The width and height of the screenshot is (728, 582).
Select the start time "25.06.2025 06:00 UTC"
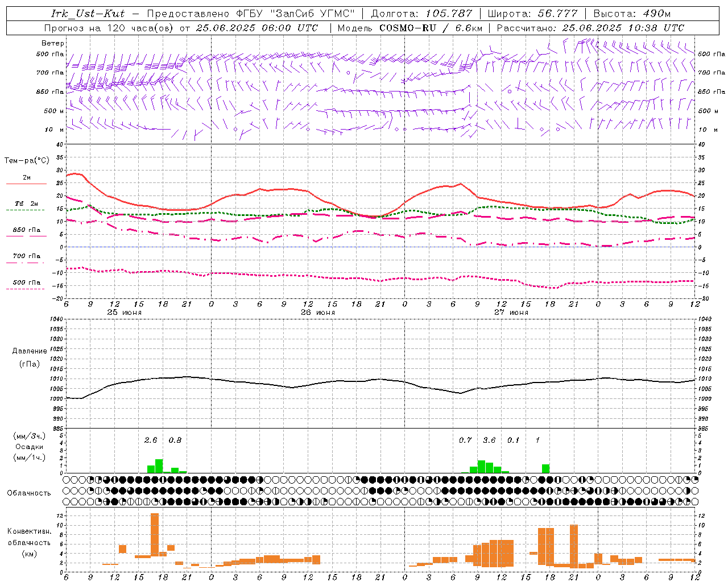point(257,28)
